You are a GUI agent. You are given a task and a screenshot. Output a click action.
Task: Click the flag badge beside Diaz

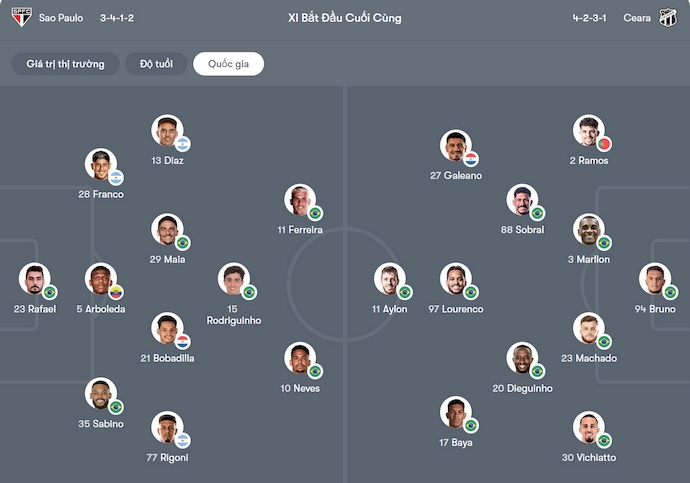tap(183, 144)
